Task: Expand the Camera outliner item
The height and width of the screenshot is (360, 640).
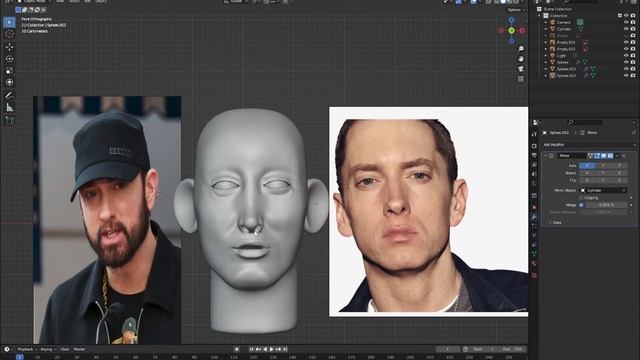Action: [x=546, y=22]
